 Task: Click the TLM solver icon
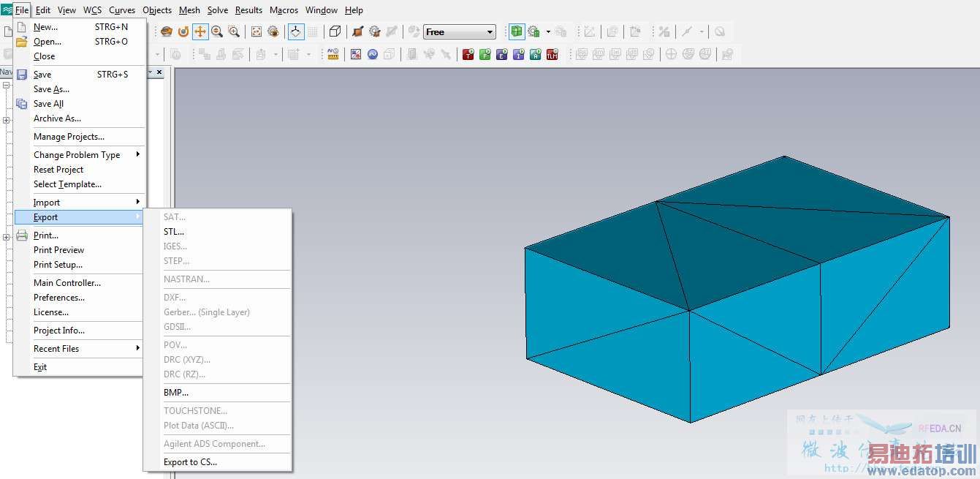[552, 54]
